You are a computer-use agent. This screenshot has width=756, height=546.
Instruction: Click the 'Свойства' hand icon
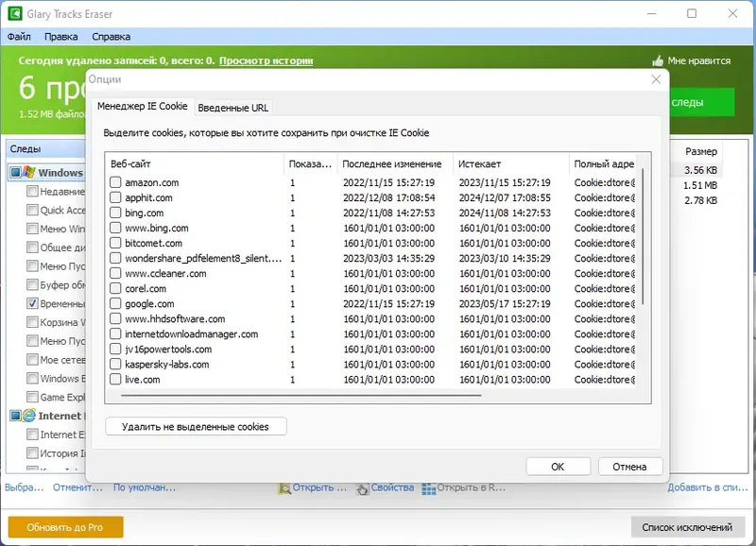(363, 488)
